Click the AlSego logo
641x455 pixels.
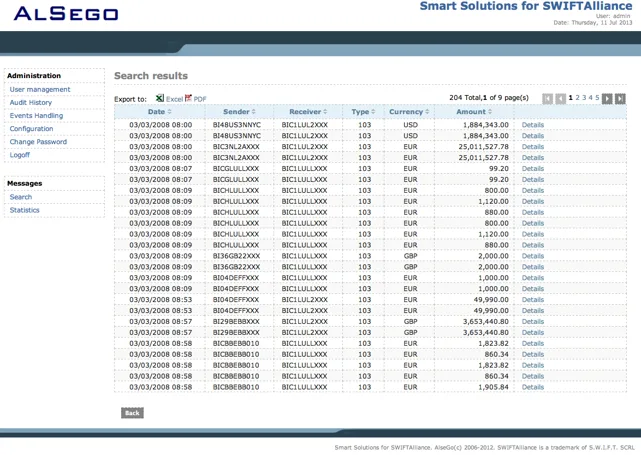tap(66, 13)
